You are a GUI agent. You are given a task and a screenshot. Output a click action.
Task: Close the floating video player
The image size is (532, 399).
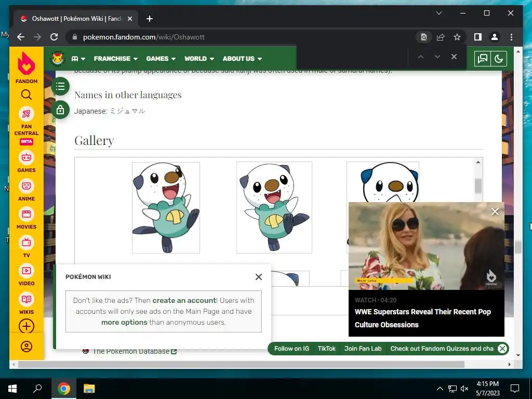pos(495,212)
